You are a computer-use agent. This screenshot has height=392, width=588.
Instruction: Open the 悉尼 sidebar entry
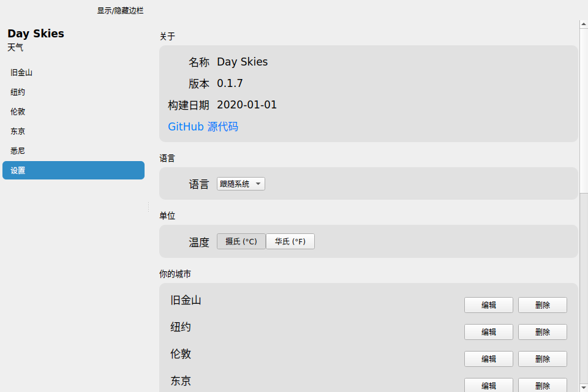[73, 151]
